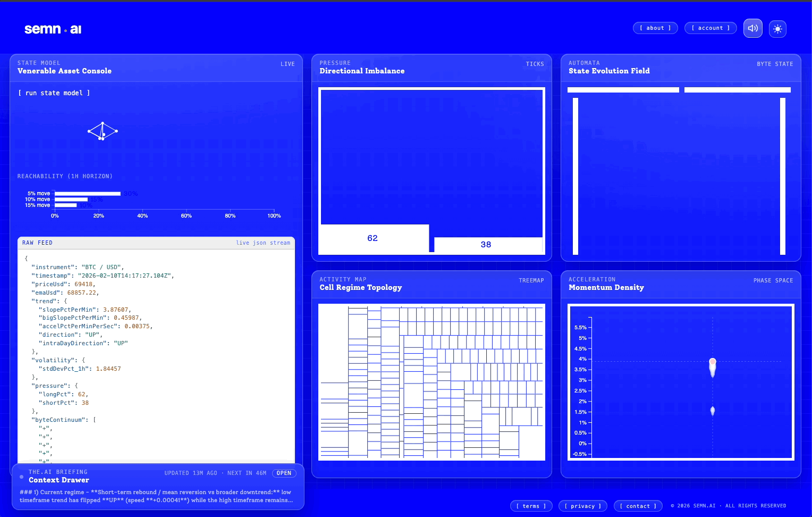Open the Context Drawer with the OPEN button
This screenshot has height=517, width=812.
pos(284,473)
